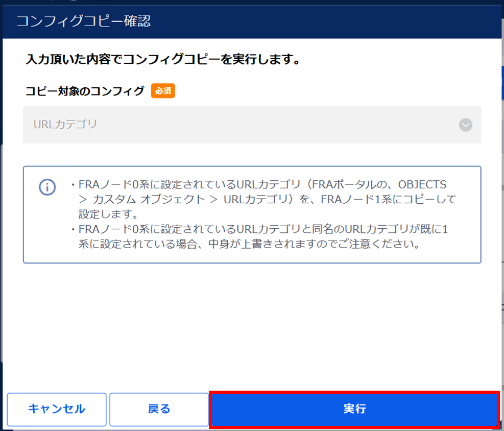Click the 入力頂いた内容でコンフィグコピーを実行します heading
Screen dimensions: 504x431
163,59
